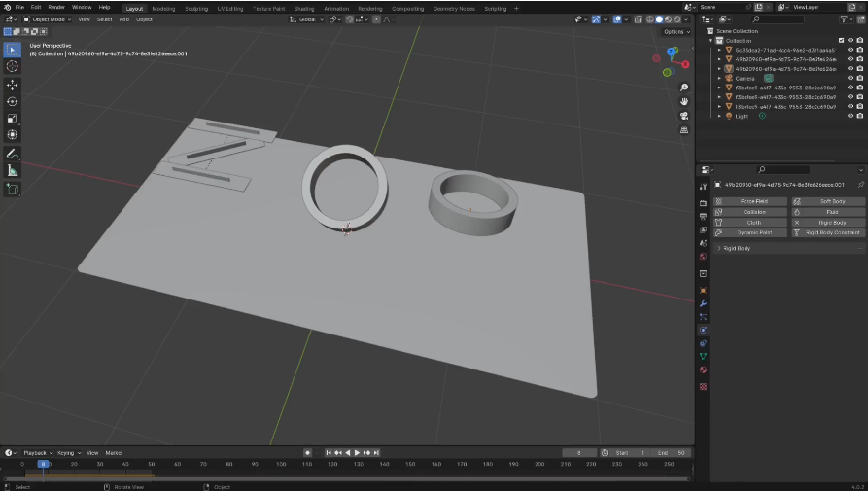Pick the Measure tool

click(13, 171)
